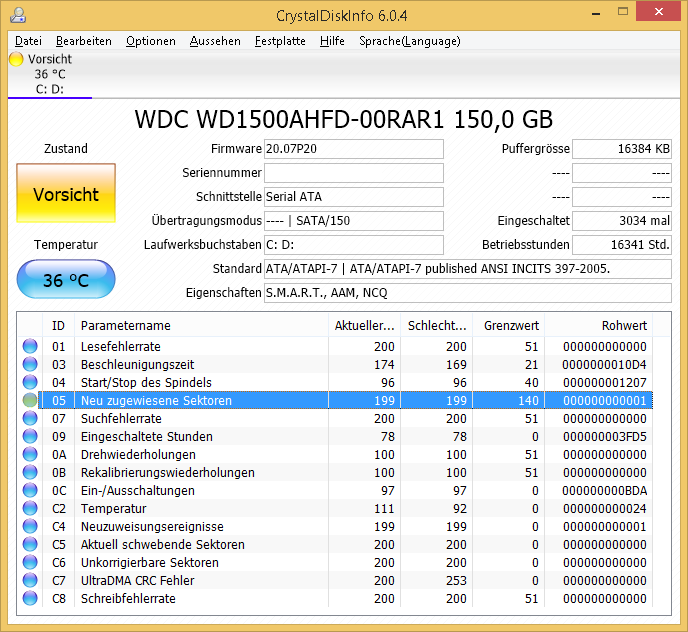688x632 pixels.
Task: Click the Grenzwert column header
Action: coord(509,325)
